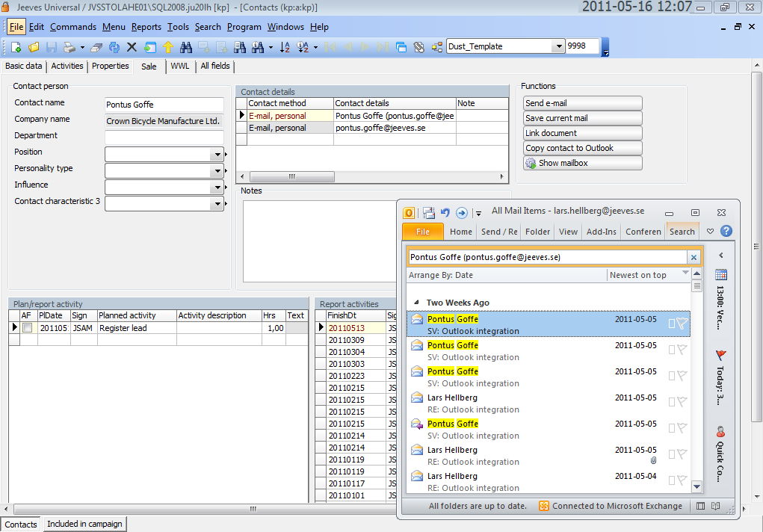Click the blue Refresh arrows toolbar icon
Image resolution: width=763 pixels, height=532 pixels.
point(114,47)
